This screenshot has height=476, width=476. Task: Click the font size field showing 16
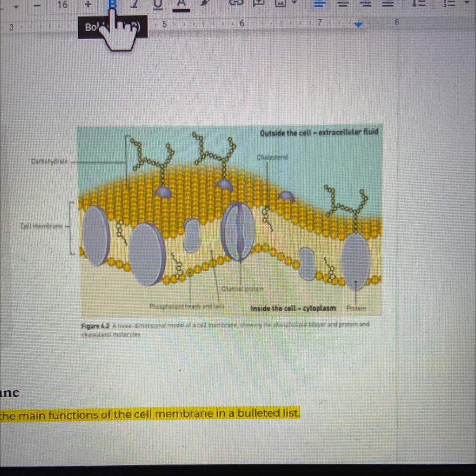tap(62, 5)
